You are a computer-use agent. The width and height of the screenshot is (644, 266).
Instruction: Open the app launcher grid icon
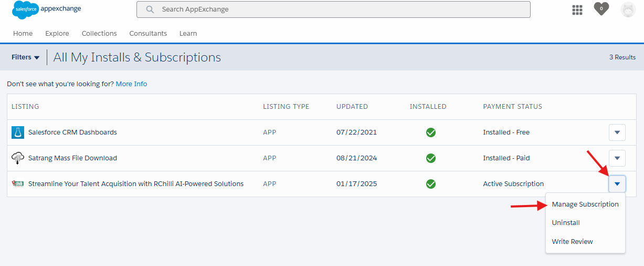point(577,10)
